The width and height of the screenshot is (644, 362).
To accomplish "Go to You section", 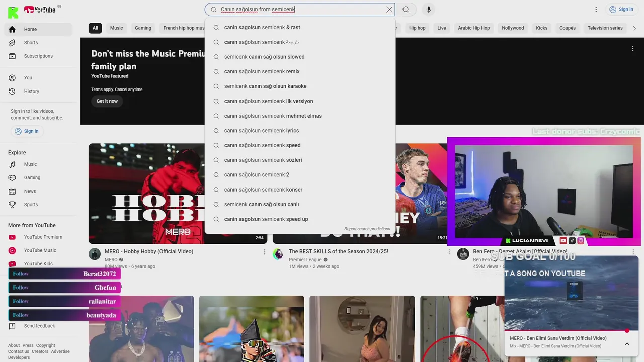I will click(x=38, y=78).
